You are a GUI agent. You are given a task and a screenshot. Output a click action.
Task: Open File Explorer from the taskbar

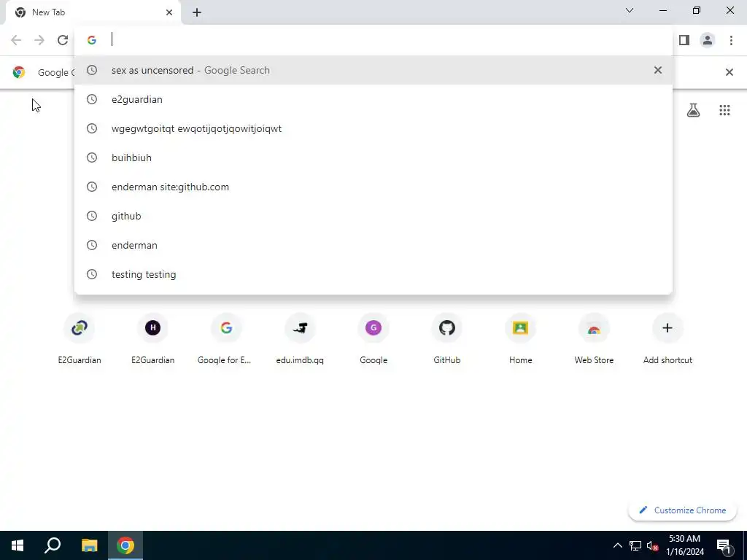point(89,545)
